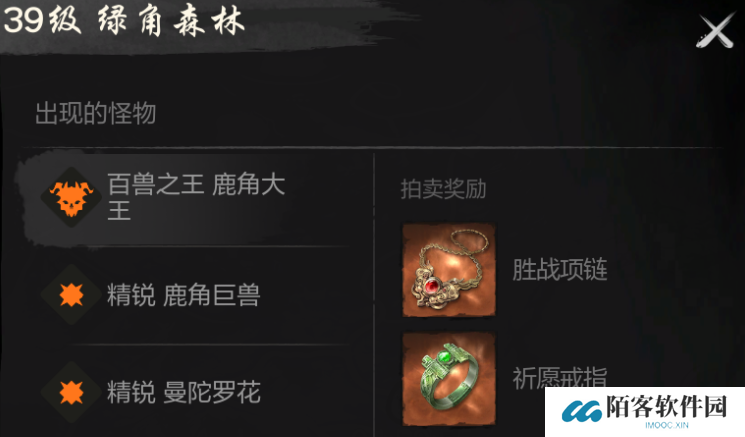The width and height of the screenshot is (745, 437).
Task: Click the orange horned skull boss icon
Action: point(71,198)
